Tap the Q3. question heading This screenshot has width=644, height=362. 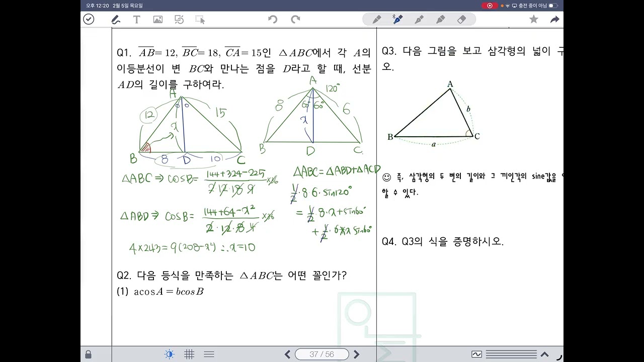[x=389, y=51]
